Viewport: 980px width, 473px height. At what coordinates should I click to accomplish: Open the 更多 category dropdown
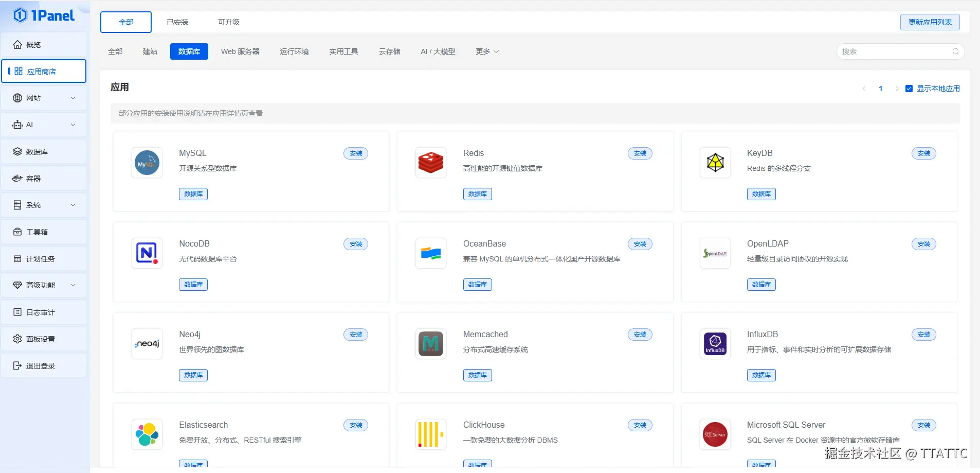[x=487, y=51]
